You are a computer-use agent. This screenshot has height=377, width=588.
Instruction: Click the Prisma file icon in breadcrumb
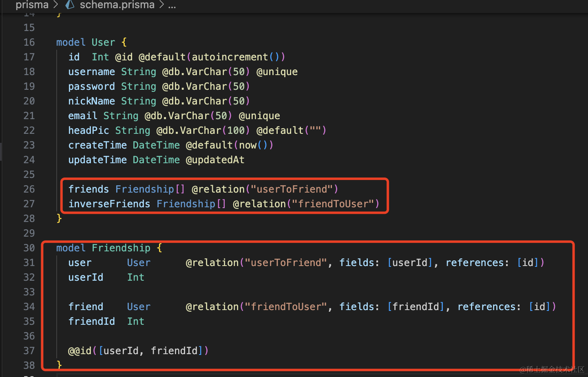pos(70,5)
